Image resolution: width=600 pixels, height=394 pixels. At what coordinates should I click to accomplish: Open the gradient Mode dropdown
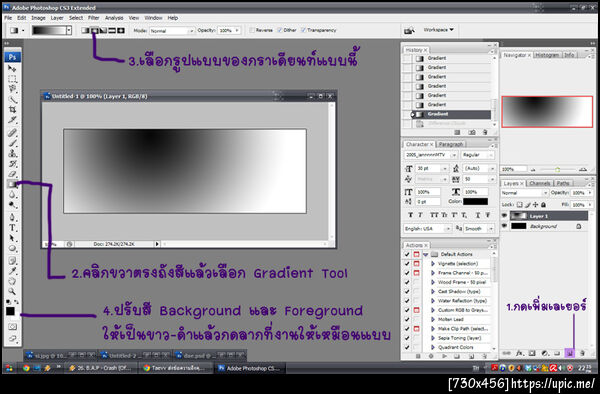(x=172, y=31)
